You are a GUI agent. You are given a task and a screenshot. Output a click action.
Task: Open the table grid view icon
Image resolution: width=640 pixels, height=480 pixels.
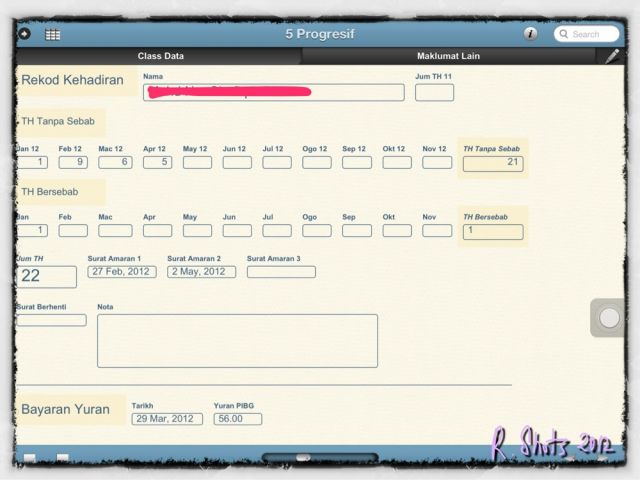(52, 34)
